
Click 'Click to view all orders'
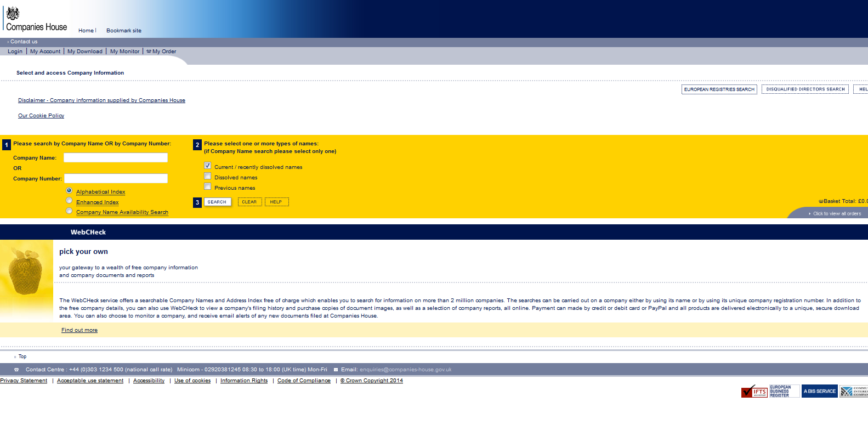coord(837,214)
